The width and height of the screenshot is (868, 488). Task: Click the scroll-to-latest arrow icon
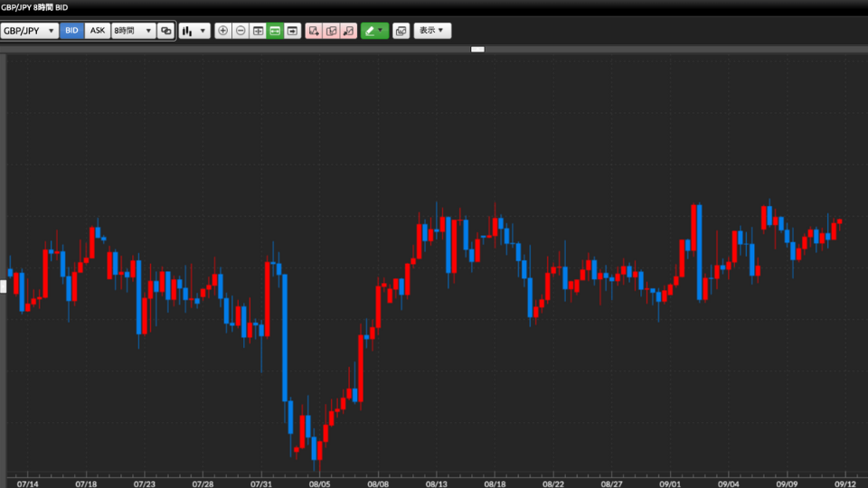(292, 31)
